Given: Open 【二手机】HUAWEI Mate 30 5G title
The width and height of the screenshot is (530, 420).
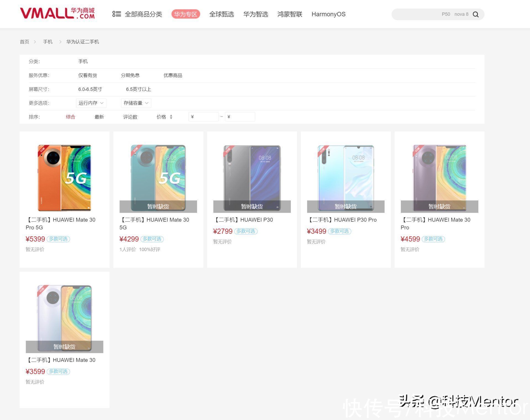Looking at the screenshot, I should click(x=154, y=224).
